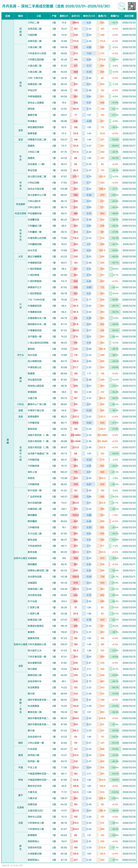Viewport: 138px width, 868px height.
Task: Click the 六约北 district cell
Action: pos(21,404)
